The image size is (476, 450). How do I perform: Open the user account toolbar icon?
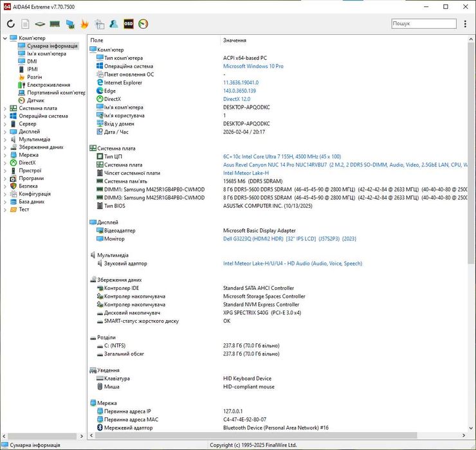114,24
